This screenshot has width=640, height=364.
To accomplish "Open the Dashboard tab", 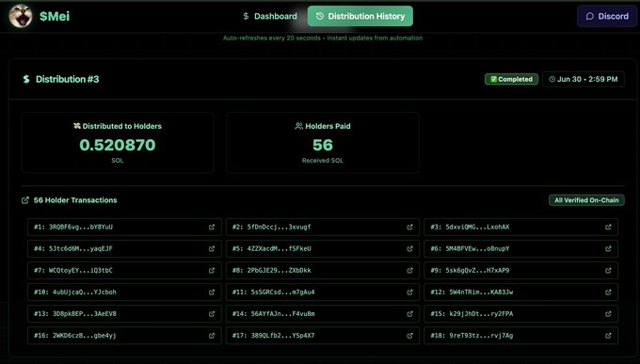I will tap(270, 16).
